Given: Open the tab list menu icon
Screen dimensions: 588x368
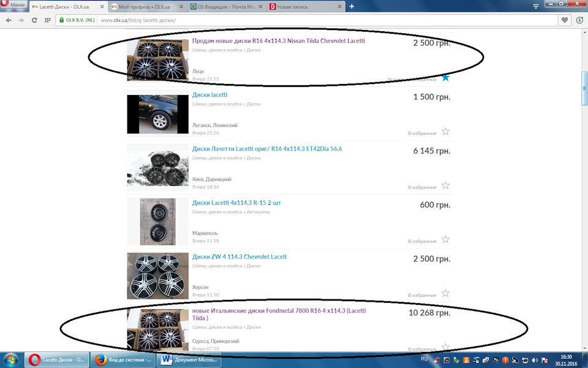Looking at the screenshot, I should click(536, 6).
